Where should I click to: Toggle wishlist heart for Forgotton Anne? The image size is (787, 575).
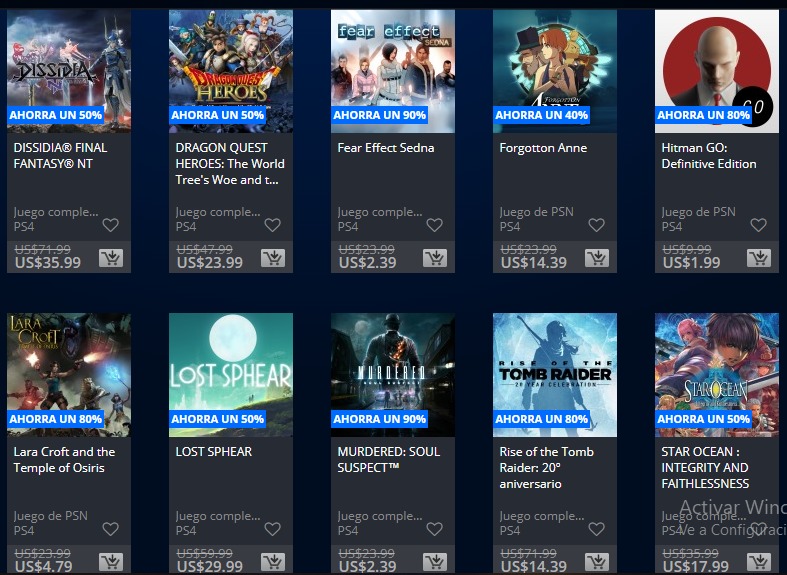596,225
